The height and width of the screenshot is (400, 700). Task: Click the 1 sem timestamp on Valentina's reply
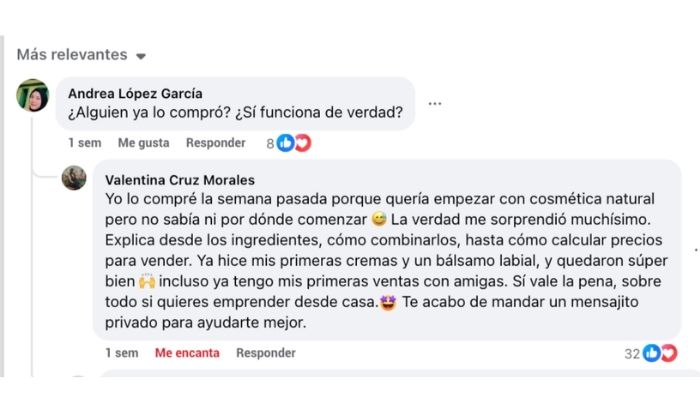click(x=122, y=353)
